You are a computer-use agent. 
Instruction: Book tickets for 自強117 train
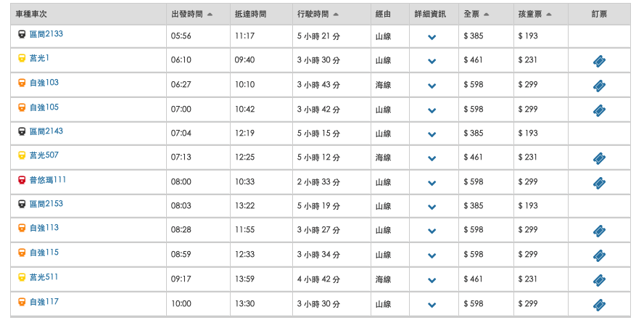tap(599, 305)
